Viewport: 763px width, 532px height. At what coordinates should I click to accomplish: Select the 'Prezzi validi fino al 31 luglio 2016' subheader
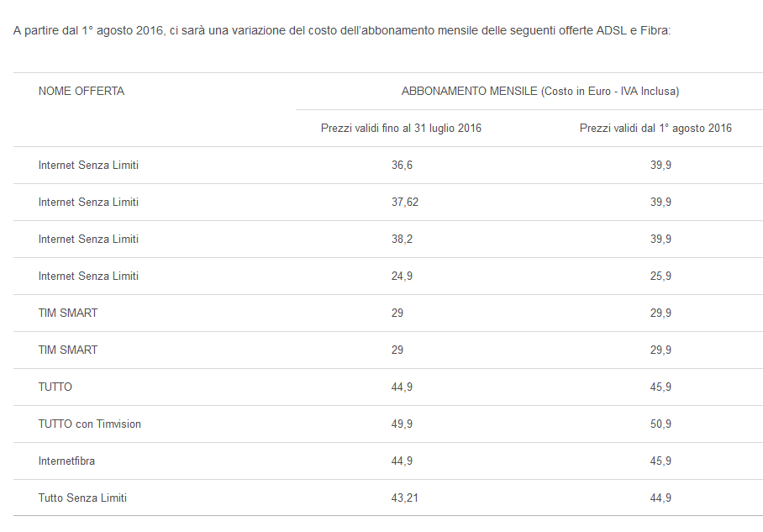pyautogui.click(x=401, y=129)
